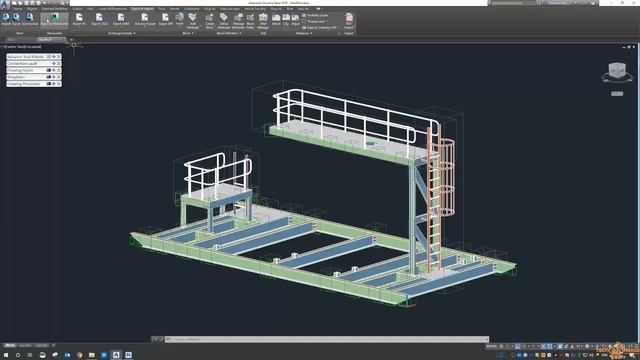This screenshot has width=640, height=360.
Task: Click the Create Block button
Action: pyautogui.click(x=210, y=20)
